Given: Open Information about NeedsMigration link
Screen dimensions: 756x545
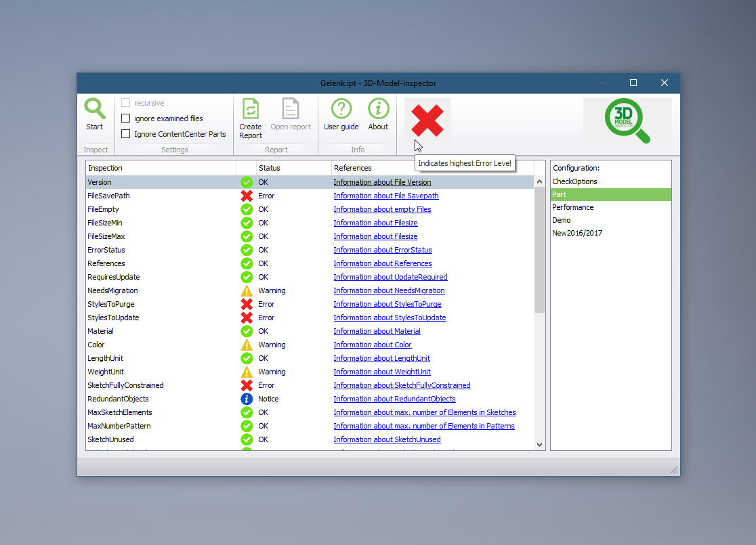Looking at the screenshot, I should 389,290.
